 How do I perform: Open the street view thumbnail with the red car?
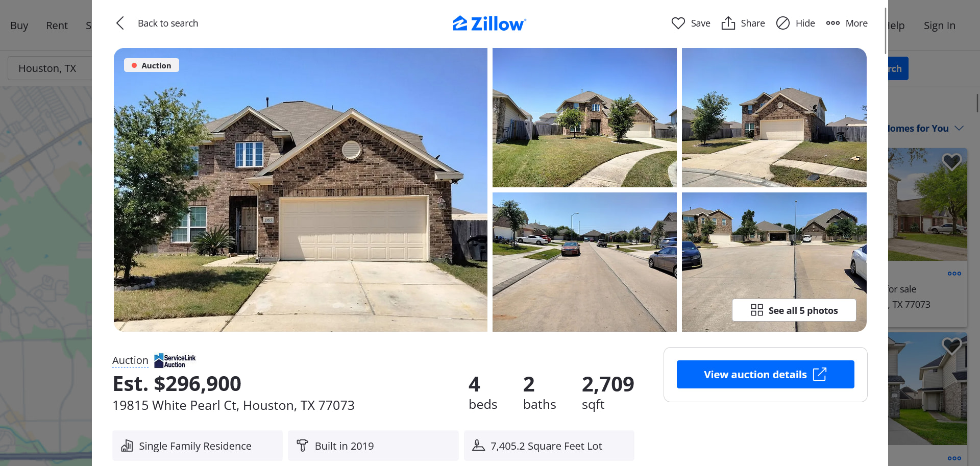pyautogui.click(x=584, y=262)
